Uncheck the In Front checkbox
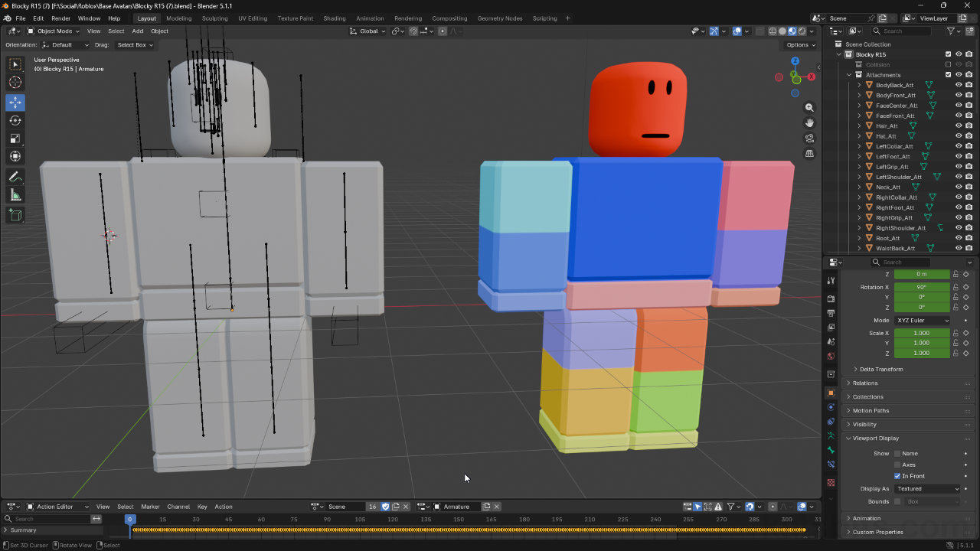The image size is (980, 551). 897,476
